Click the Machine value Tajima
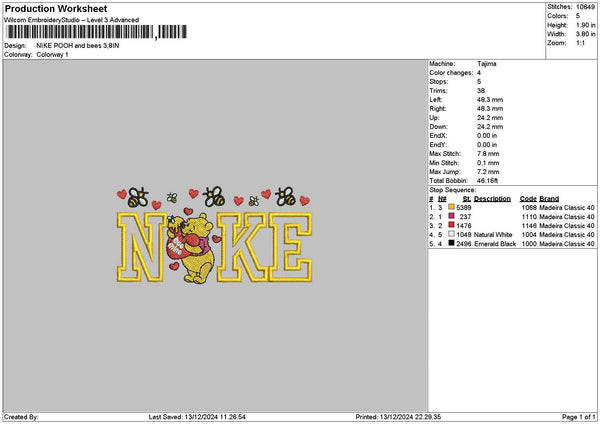 click(x=487, y=64)
